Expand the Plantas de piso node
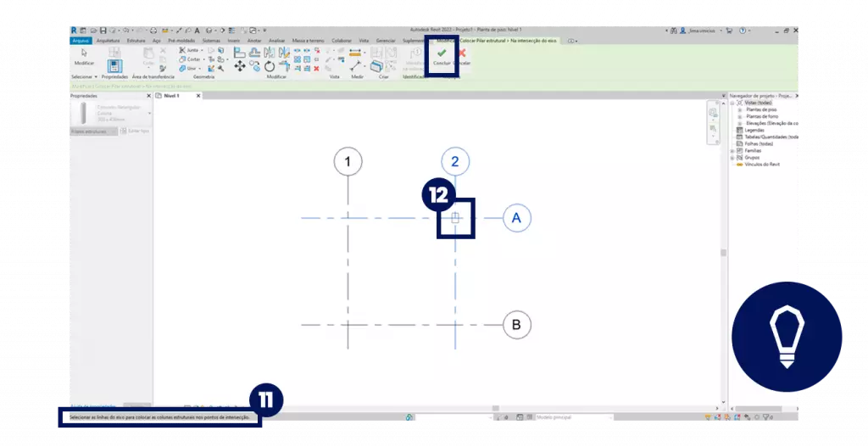The height and width of the screenshot is (447, 868). coord(739,109)
